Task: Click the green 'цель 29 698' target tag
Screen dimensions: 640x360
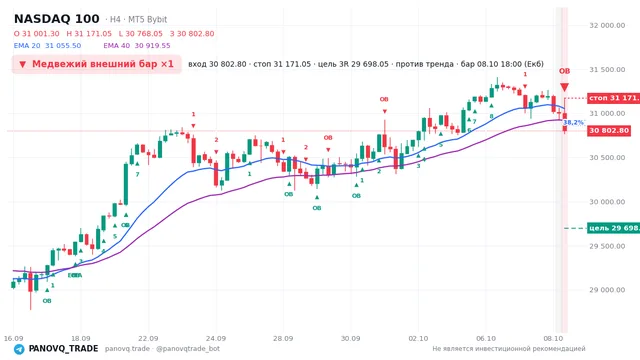Action: click(613, 228)
